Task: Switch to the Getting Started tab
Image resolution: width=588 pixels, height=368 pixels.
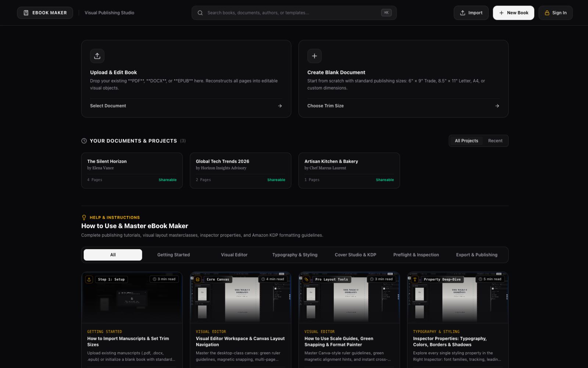Action: (x=173, y=255)
